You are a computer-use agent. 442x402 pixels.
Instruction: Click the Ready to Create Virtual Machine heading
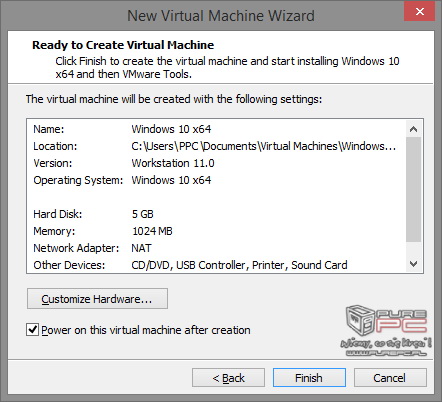[x=123, y=45]
